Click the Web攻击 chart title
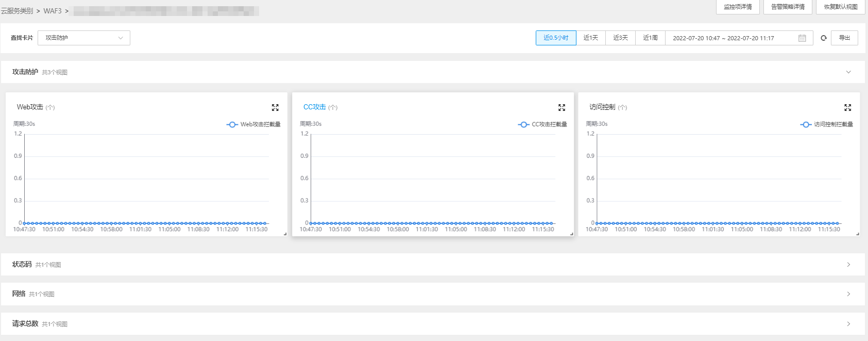 [x=30, y=107]
